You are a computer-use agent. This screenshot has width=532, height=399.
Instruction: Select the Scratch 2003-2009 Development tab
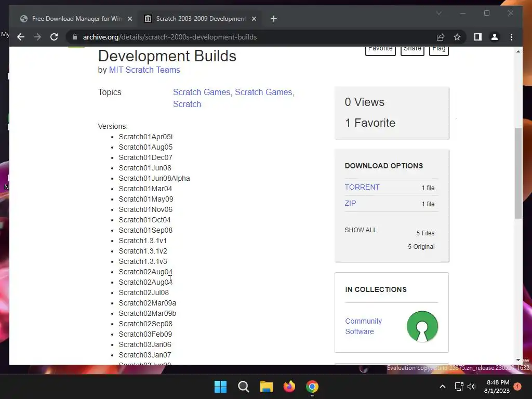coord(200,19)
